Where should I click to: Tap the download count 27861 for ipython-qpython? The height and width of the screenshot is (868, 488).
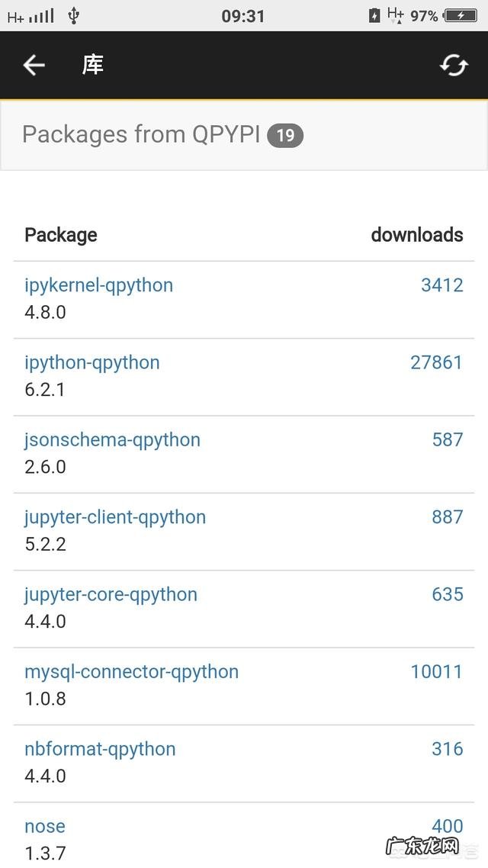point(436,362)
